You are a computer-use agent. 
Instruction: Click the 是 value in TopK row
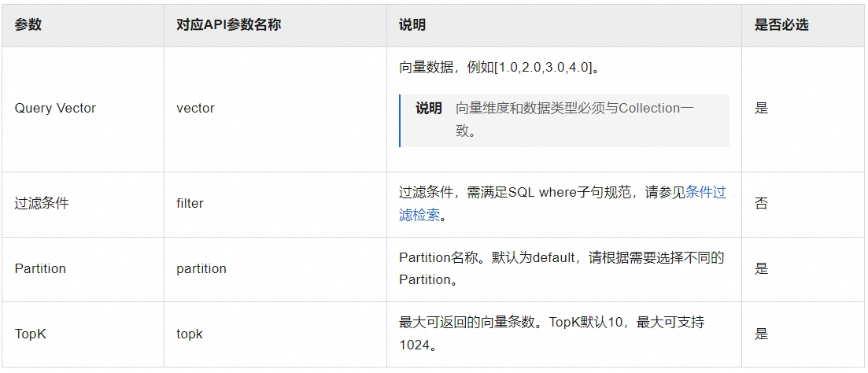point(761,334)
